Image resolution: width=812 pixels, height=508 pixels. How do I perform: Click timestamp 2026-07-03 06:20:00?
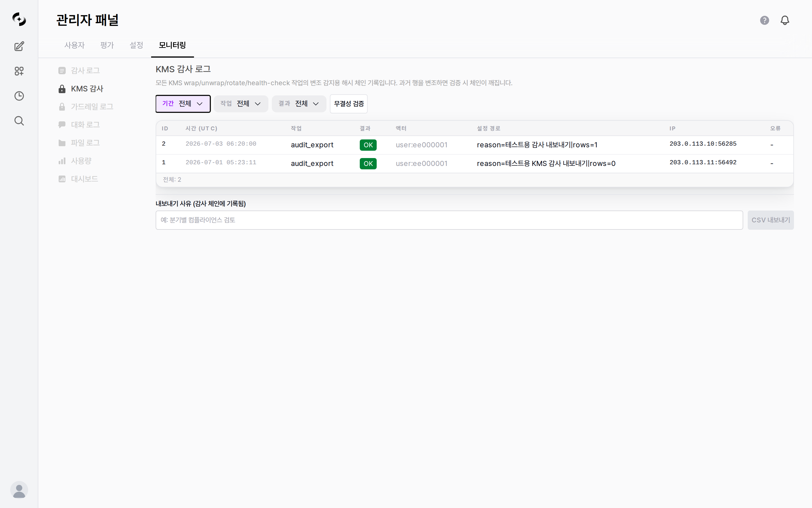point(221,144)
